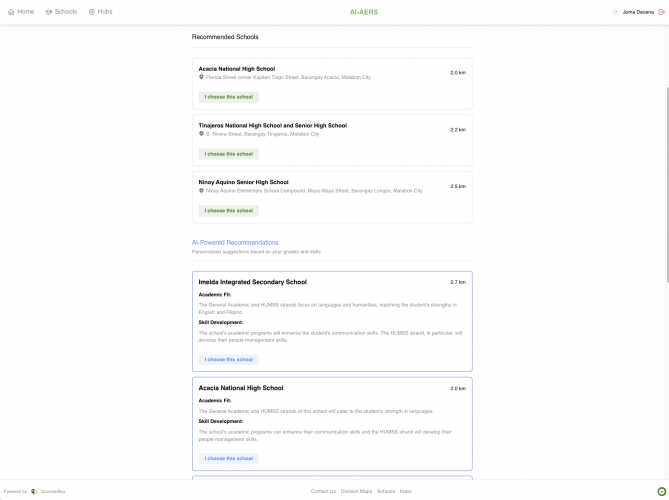The width and height of the screenshot is (669, 500).
Task: Choose Acacia National High School in Recommended Schools
Action: pos(229,97)
